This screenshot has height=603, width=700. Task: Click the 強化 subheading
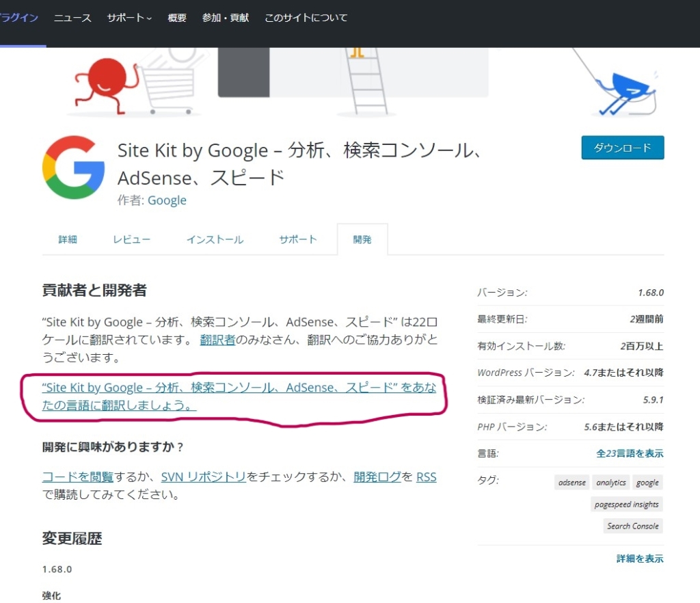51,595
